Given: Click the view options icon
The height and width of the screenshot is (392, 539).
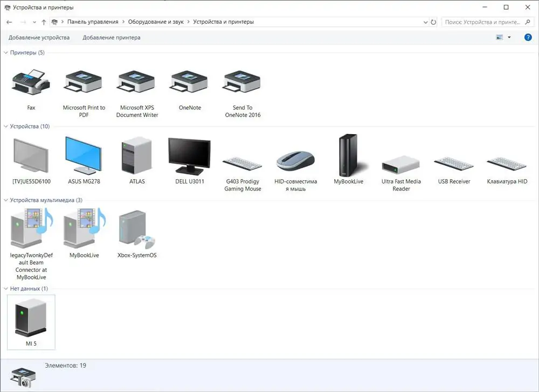Looking at the screenshot, I should click(500, 37).
